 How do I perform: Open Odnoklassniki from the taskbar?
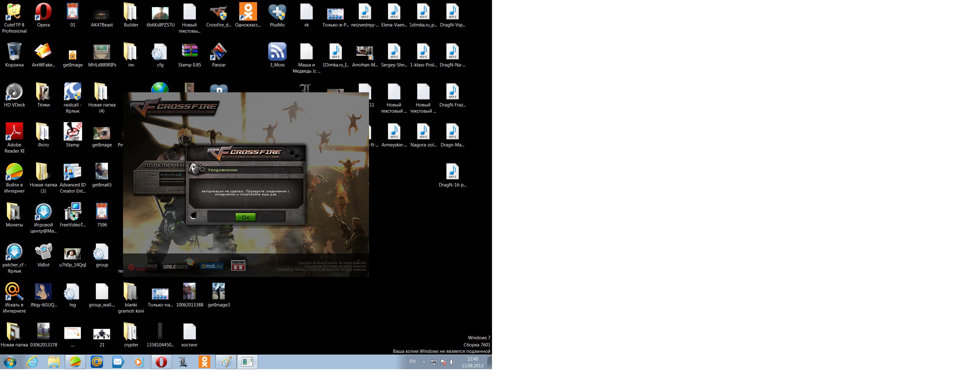click(204, 362)
